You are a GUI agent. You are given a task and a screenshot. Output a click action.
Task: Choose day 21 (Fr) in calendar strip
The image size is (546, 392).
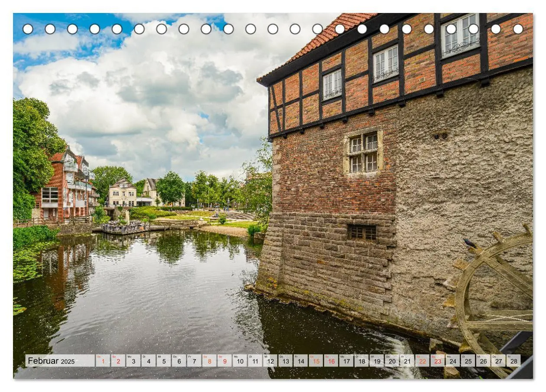coord(407,360)
